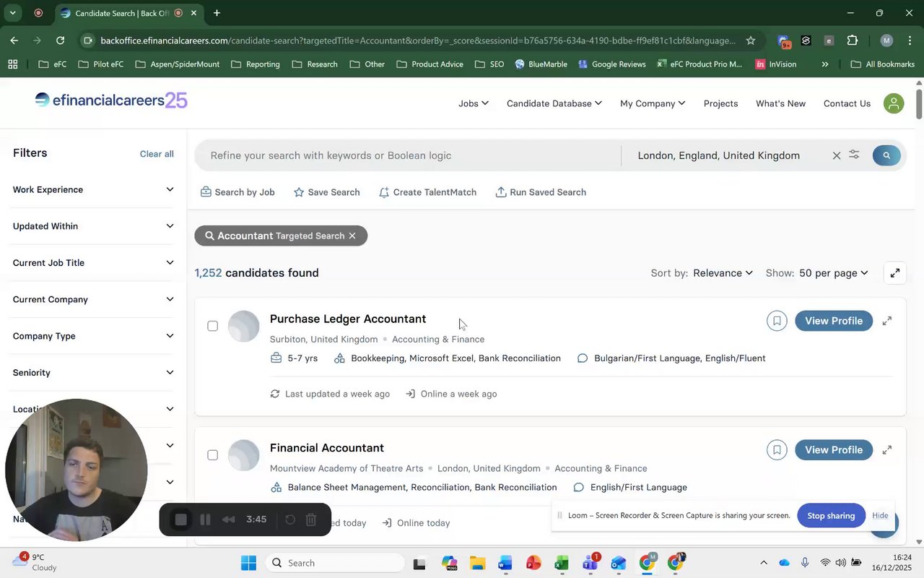The image size is (924, 578).
Task: Open the browser apps grid icon
Action: (12, 64)
